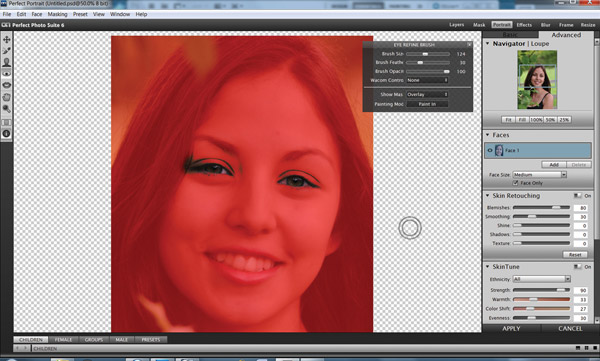This screenshot has height=361, width=600.
Task: Open the Masking menu
Action: pos(57,14)
